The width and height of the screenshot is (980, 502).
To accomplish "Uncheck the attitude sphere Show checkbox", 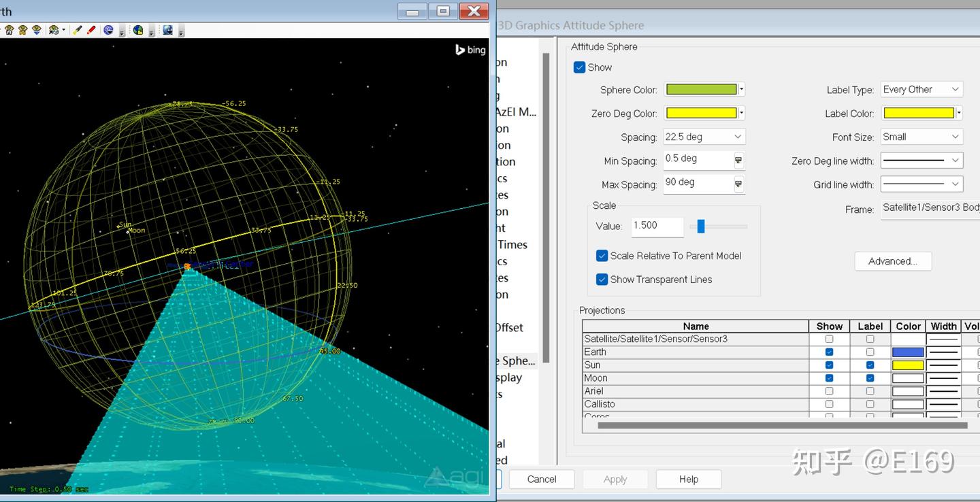I will point(579,67).
